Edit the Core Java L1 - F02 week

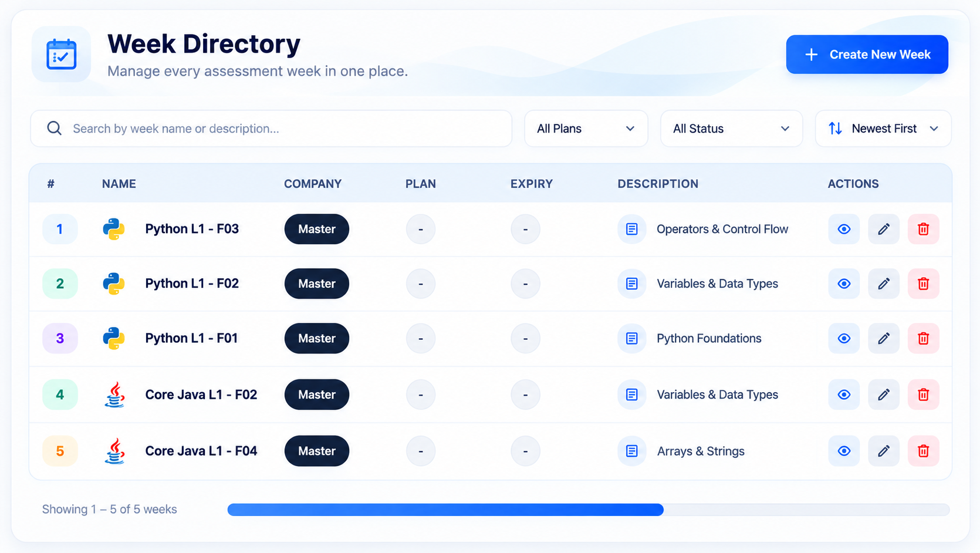884,394
